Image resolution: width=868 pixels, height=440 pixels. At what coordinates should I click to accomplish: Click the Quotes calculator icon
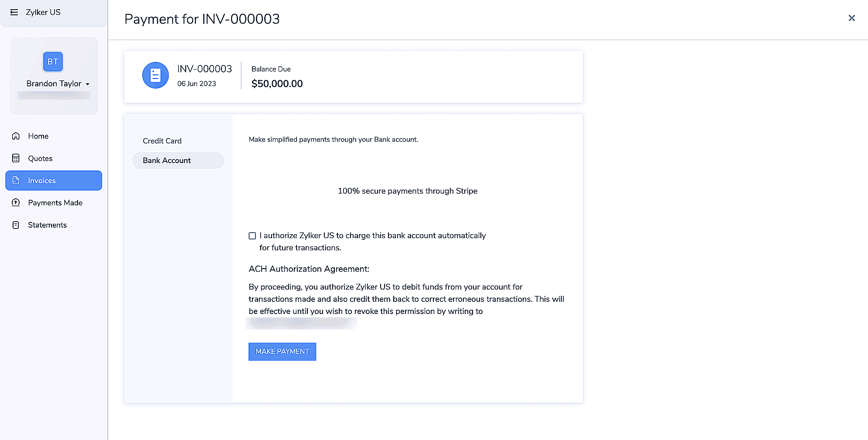[x=16, y=158]
